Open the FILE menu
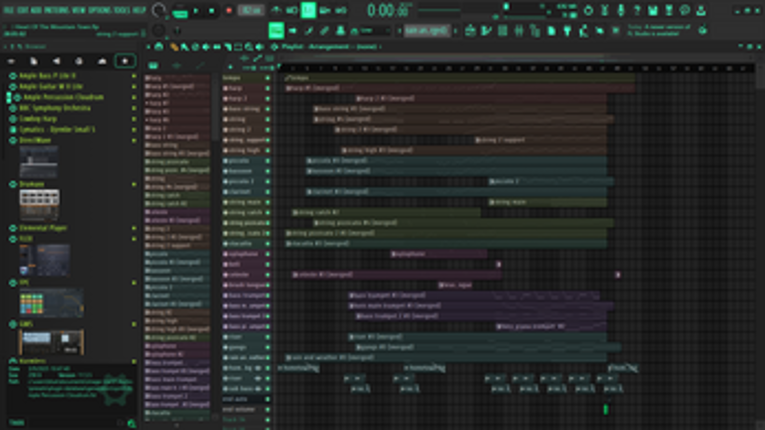The image size is (765, 430). (x=8, y=10)
